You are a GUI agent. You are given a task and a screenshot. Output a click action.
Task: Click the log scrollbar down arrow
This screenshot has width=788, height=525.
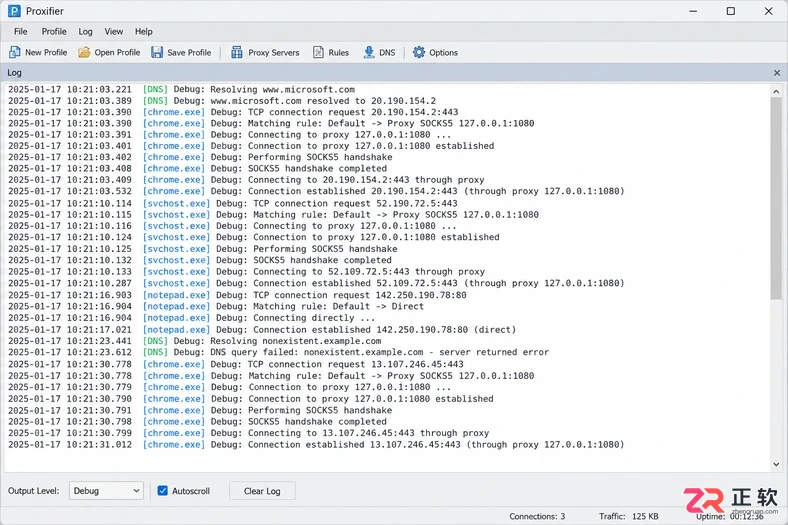[x=776, y=464]
